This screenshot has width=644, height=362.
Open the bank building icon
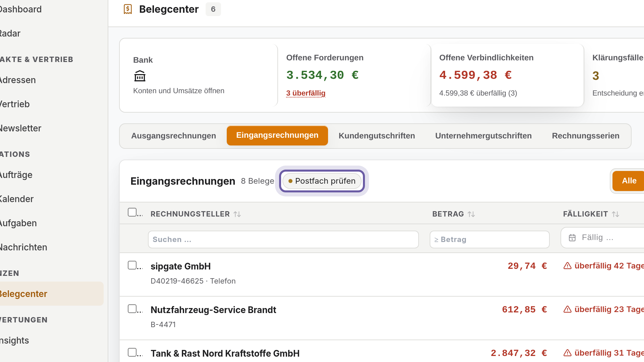click(140, 76)
